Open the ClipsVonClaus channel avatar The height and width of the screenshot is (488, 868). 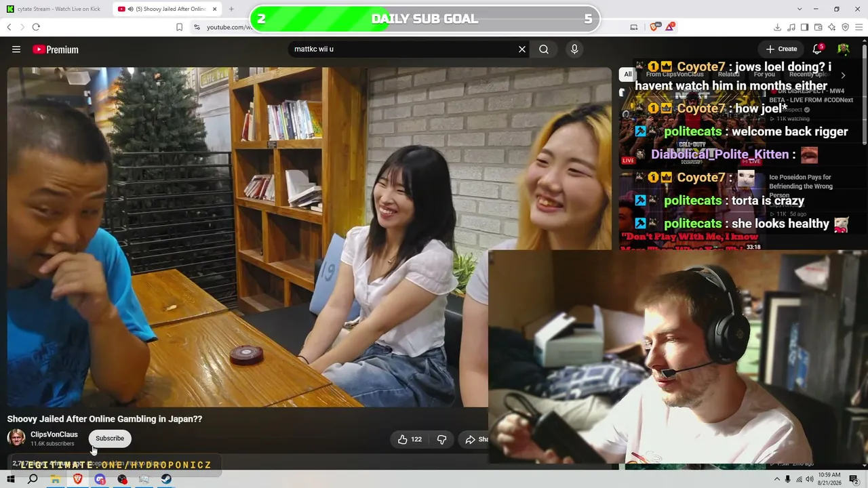coord(16,438)
